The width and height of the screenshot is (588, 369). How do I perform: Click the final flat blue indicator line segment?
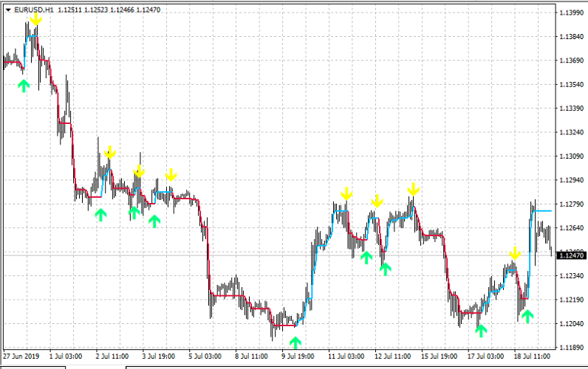[x=542, y=211]
